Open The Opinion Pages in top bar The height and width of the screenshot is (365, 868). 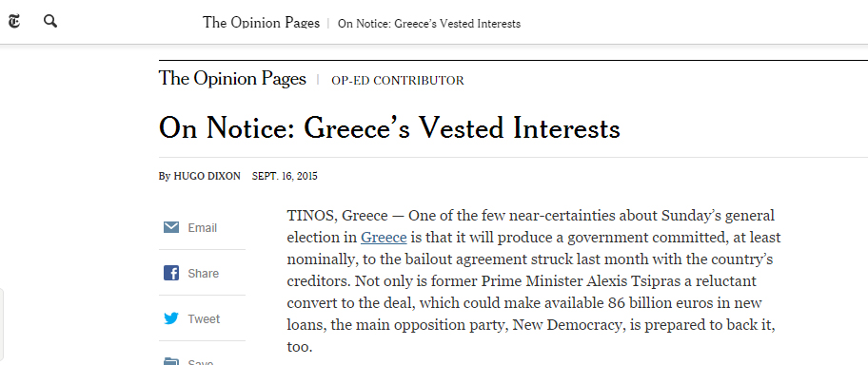[261, 23]
